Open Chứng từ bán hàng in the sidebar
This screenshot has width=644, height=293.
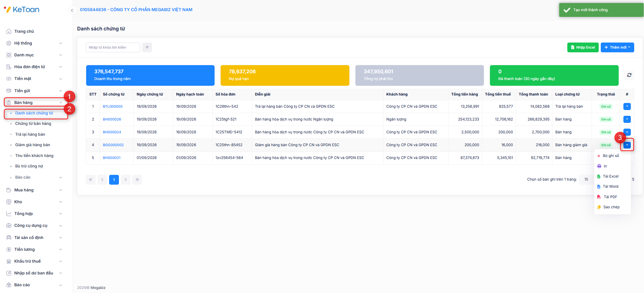coord(33,124)
